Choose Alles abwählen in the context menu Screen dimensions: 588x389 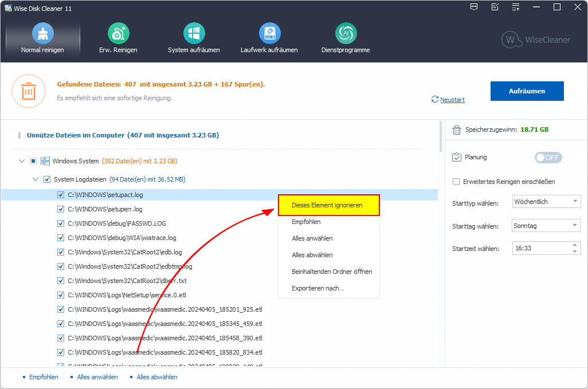point(329,255)
